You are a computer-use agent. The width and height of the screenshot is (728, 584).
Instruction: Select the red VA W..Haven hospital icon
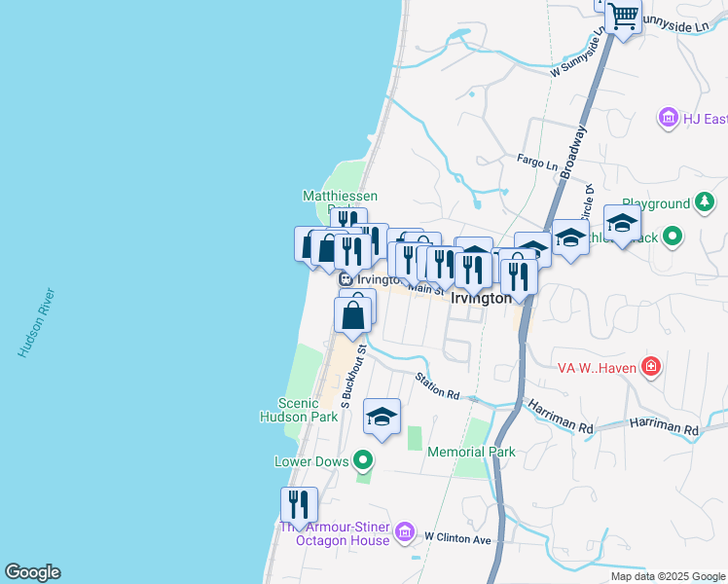pos(651,367)
